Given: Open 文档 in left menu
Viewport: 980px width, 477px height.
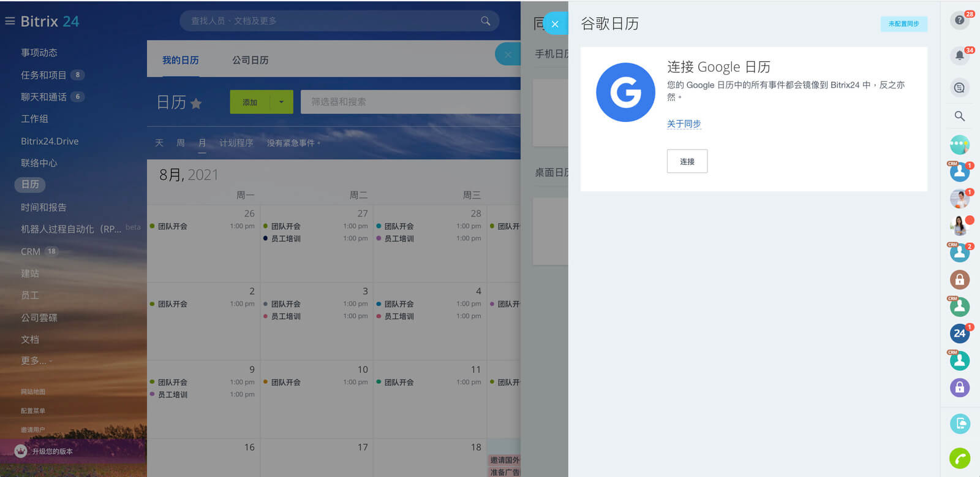Looking at the screenshot, I should click(30, 340).
